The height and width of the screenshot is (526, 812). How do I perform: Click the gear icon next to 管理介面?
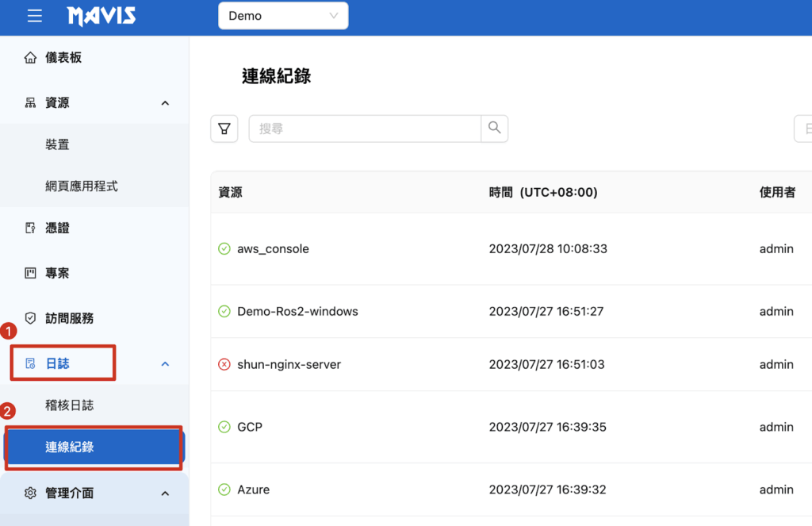click(31, 493)
